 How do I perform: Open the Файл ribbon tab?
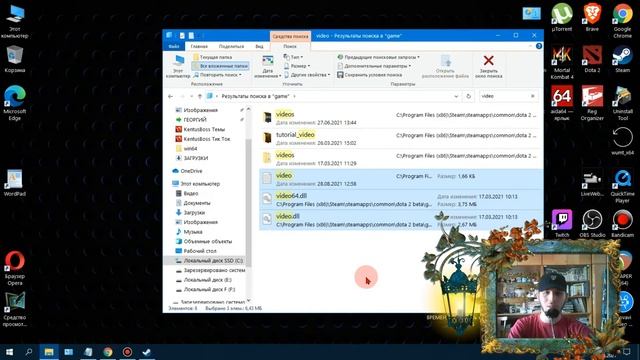pyautogui.click(x=174, y=46)
